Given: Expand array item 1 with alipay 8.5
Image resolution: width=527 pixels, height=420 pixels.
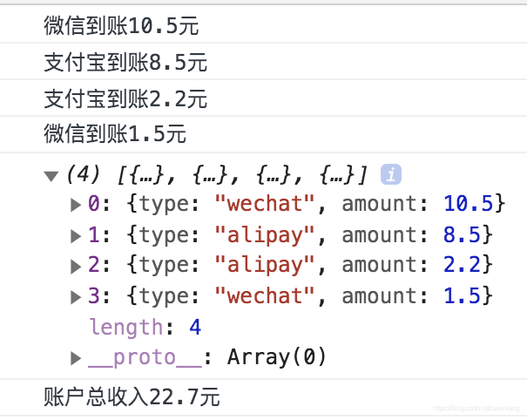Looking at the screenshot, I should coord(76,236).
